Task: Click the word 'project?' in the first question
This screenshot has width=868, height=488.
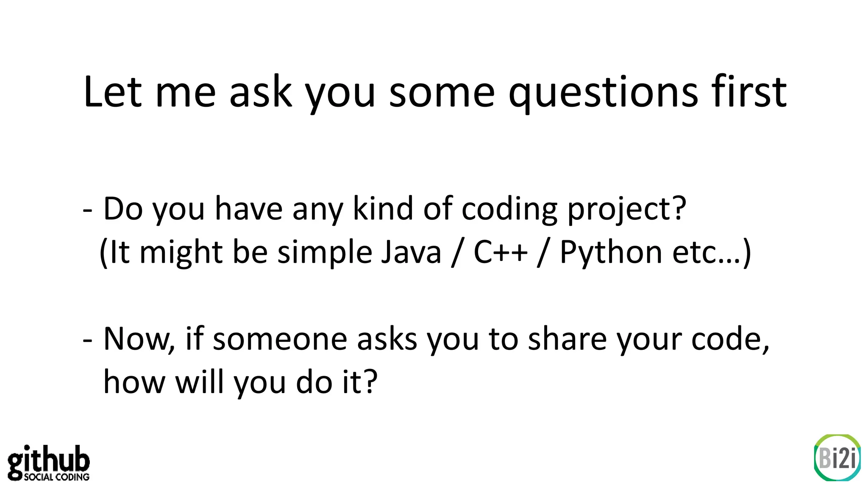Action: click(627, 210)
